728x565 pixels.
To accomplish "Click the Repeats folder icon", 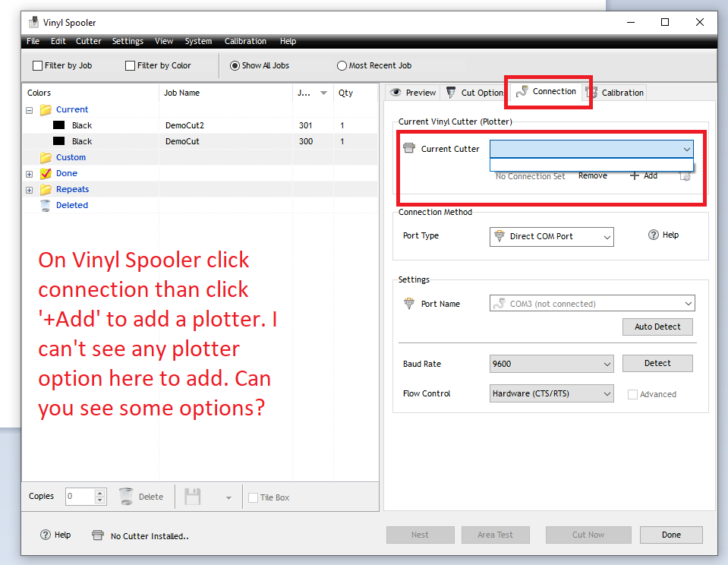I will click(46, 190).
